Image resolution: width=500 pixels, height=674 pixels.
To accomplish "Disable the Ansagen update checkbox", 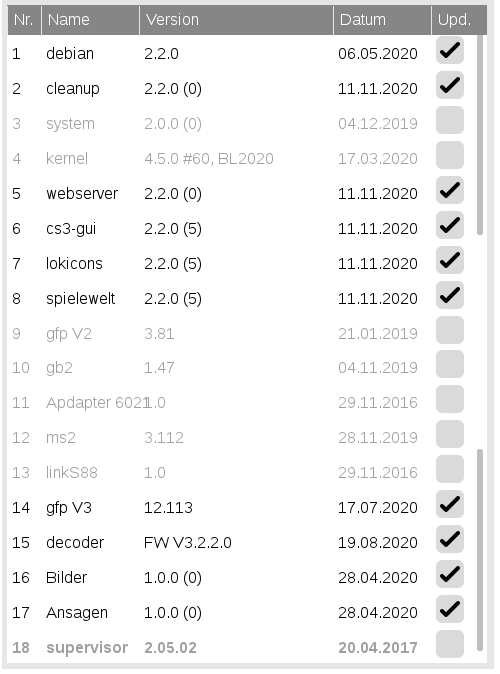I will point(449,610).
